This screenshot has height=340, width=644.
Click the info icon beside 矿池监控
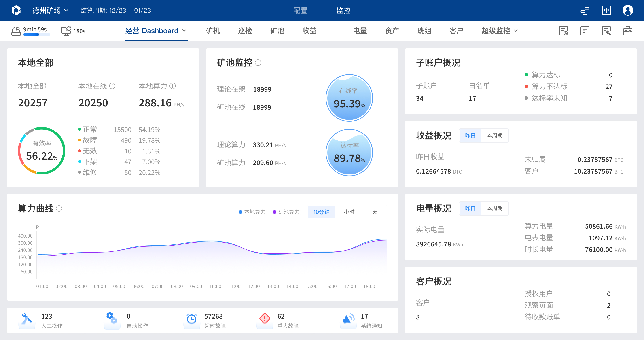[x=258, y=63]
